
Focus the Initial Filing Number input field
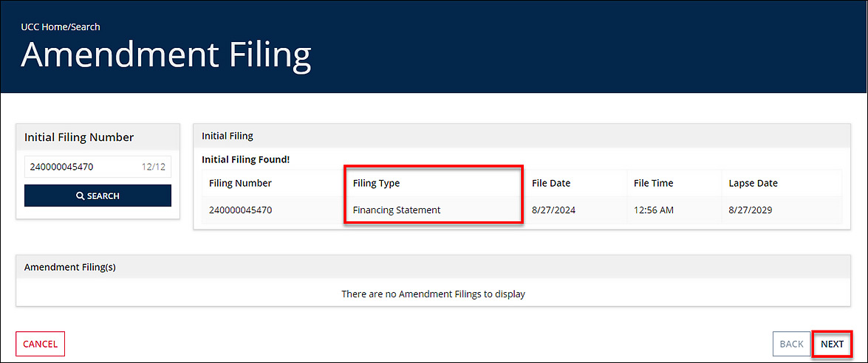[x=81, y=167]
